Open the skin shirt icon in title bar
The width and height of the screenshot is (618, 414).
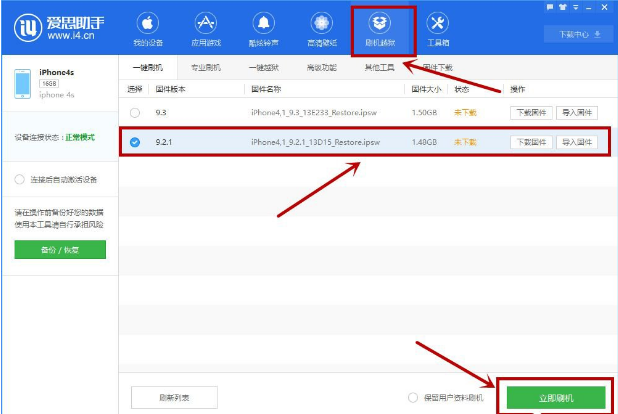coord(563,7)
